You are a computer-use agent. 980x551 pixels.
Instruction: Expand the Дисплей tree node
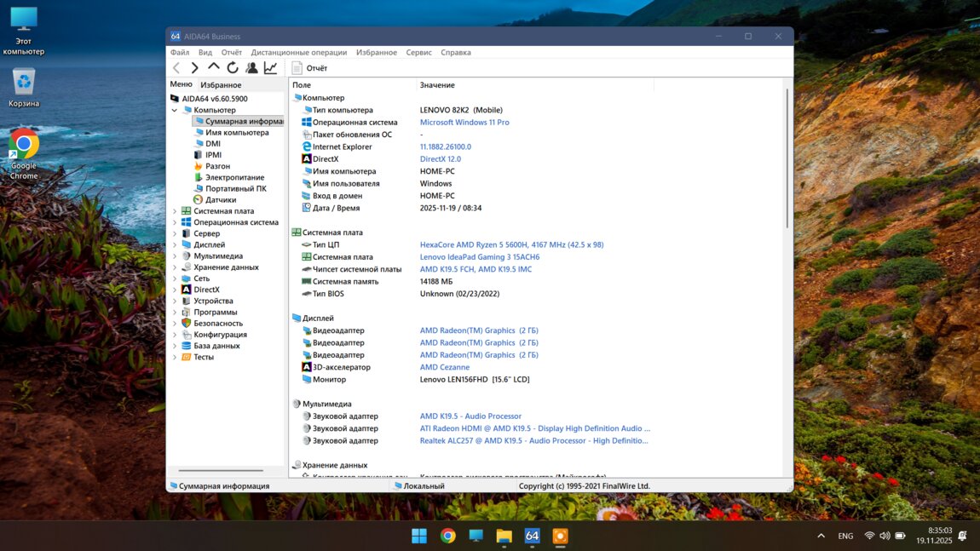coord(175,244)
